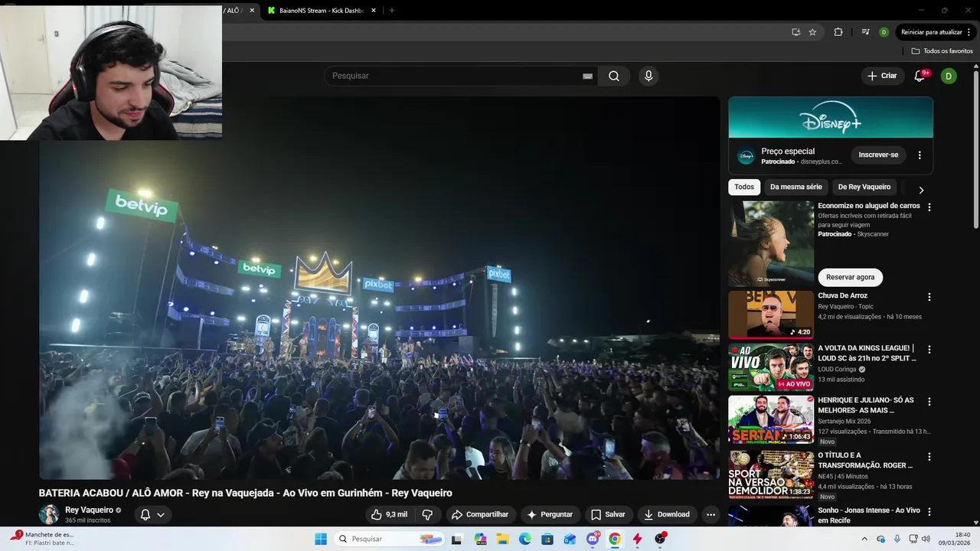Open options for the Chuva De Arroz video
This screenshot has height=551, width=980.
[x=929, y=297]
